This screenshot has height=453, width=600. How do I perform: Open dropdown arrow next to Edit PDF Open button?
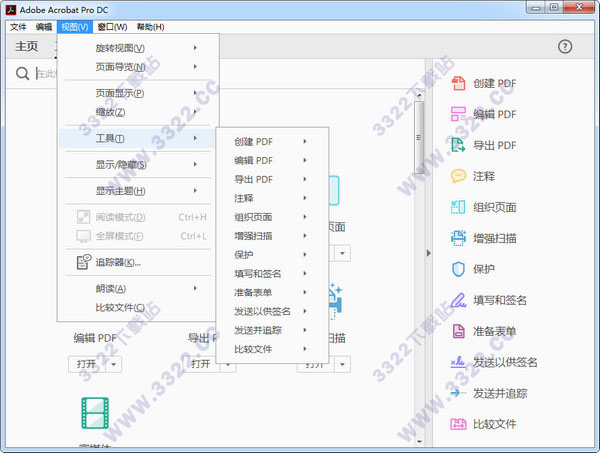113,364
